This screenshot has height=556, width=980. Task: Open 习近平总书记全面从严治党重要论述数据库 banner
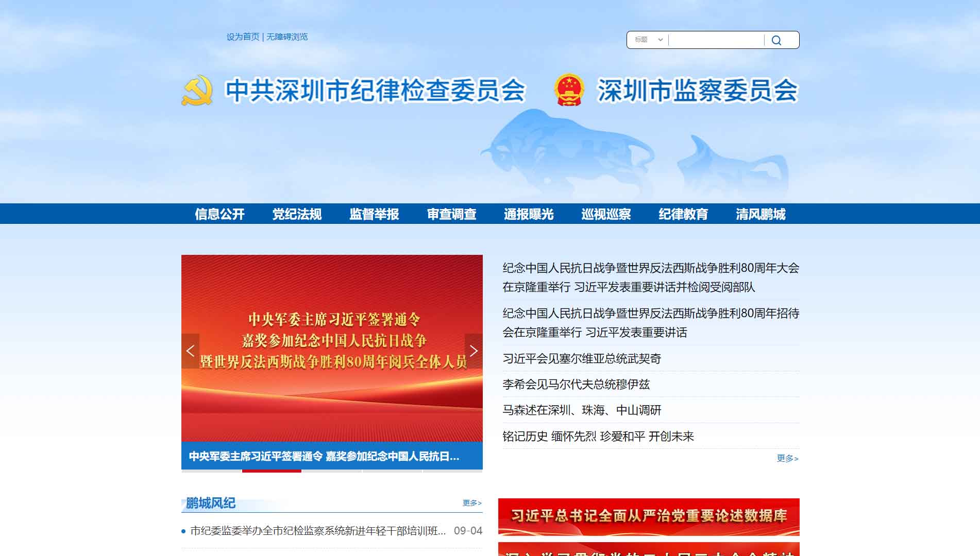pos(649,517)
